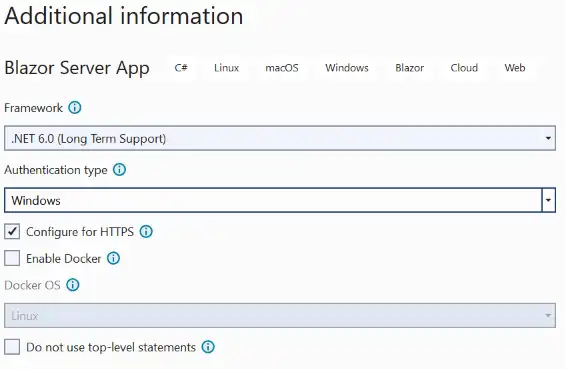Image resolution: width=565 pixels, height=369 pixels.
Task: Click the Docker OS label
Action: [x=32, y=285]
